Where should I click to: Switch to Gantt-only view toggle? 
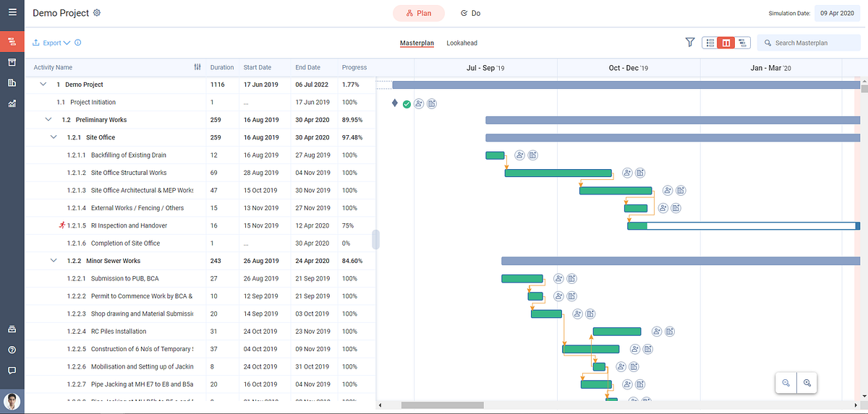tap(743, 43)
